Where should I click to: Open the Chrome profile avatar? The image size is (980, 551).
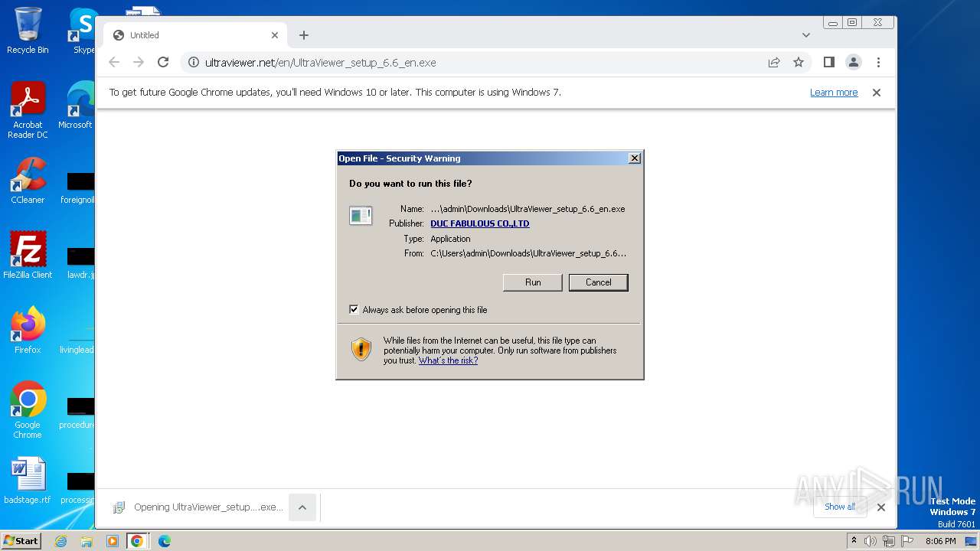pos(854,63)
